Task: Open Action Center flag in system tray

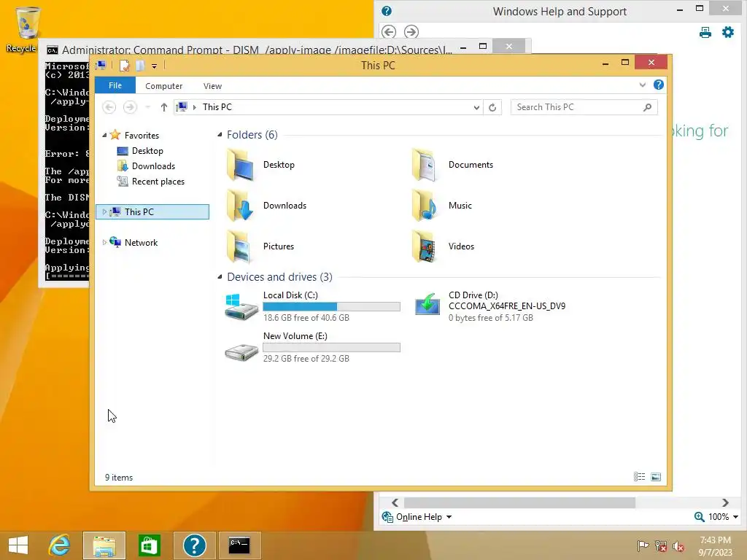Action: [643, 545]
